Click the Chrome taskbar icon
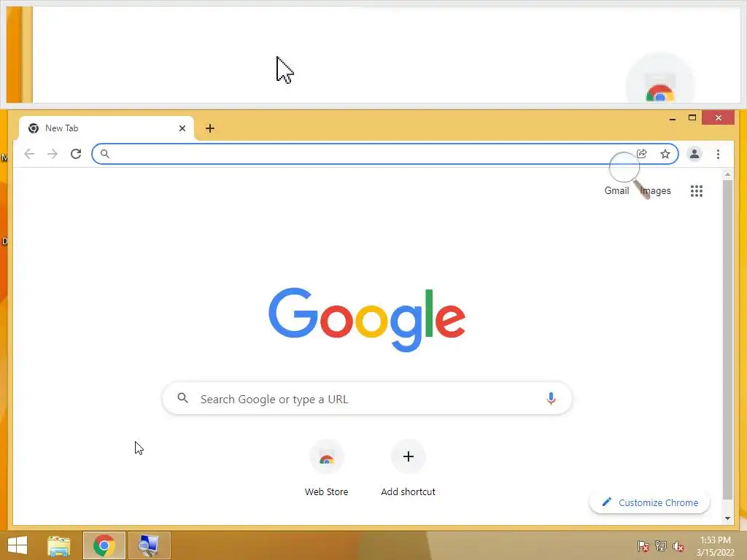The image size is (747, 560). coord(104,545)
